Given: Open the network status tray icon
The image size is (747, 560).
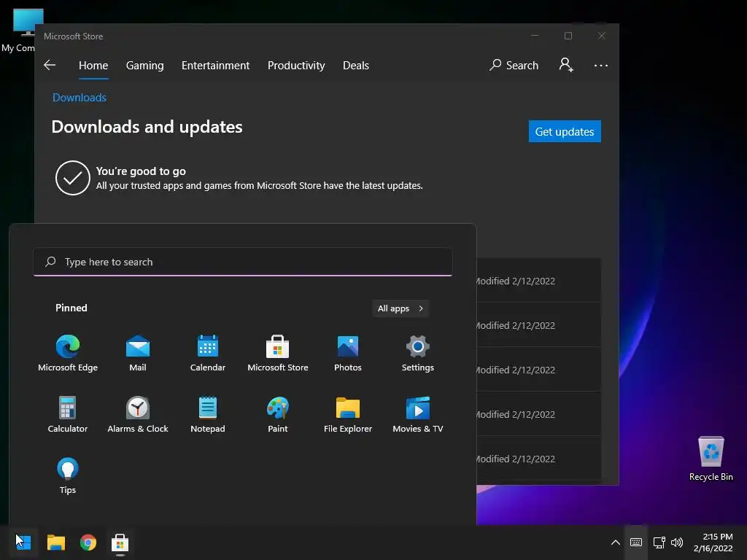Looking at the screenshot, I should [659, 542].
